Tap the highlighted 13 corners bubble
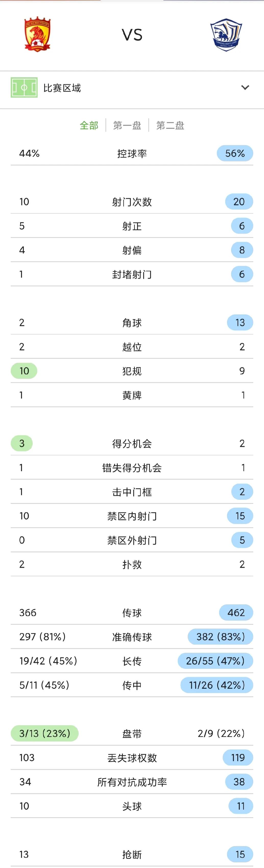 click(x=240, y=322)
